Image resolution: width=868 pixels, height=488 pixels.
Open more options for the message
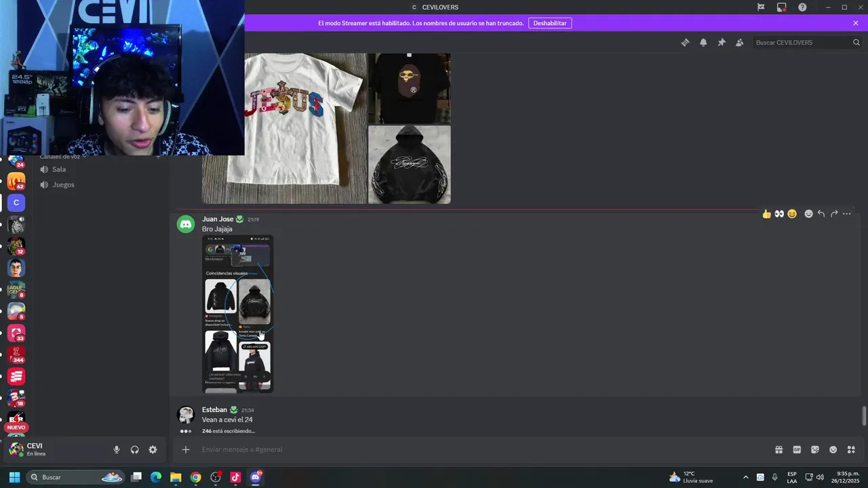(846, 213)
